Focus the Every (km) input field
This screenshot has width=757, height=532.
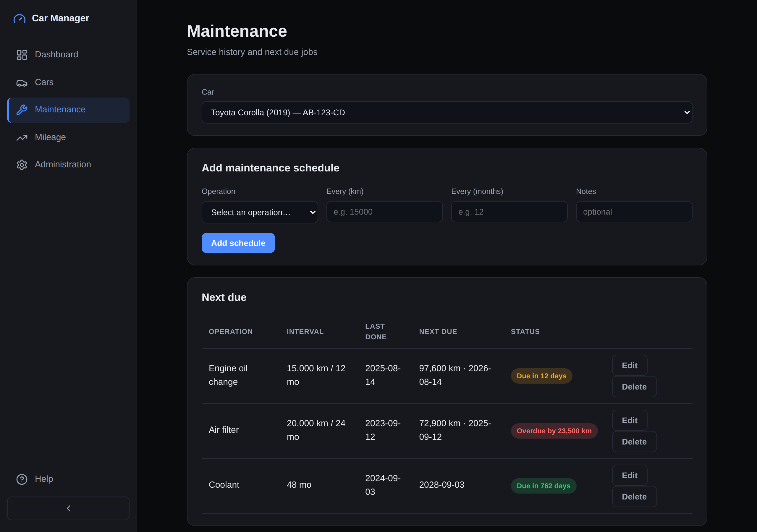click(x=384, y=212)
